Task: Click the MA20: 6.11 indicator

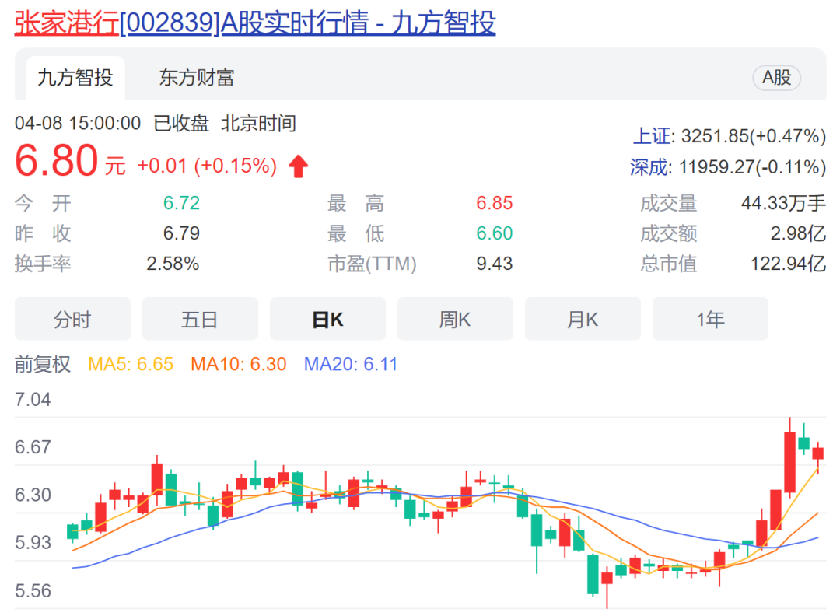Action: [x=351, y=364]
